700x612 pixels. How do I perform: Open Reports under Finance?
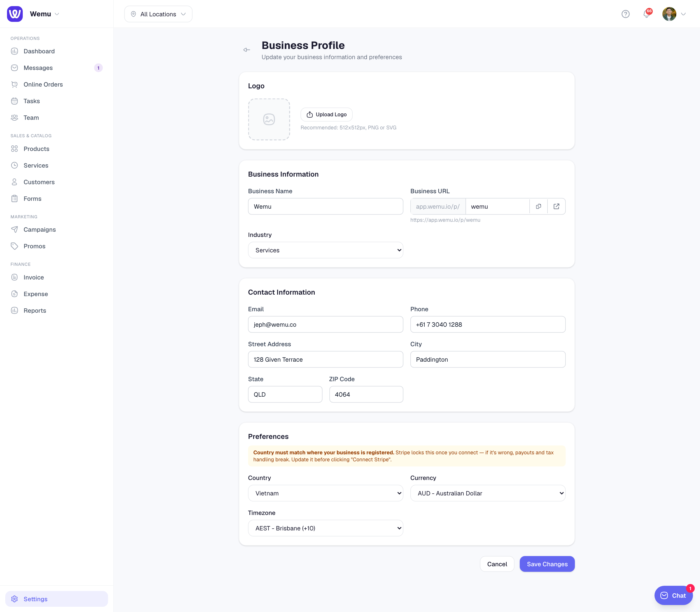(x=57, y=310)
